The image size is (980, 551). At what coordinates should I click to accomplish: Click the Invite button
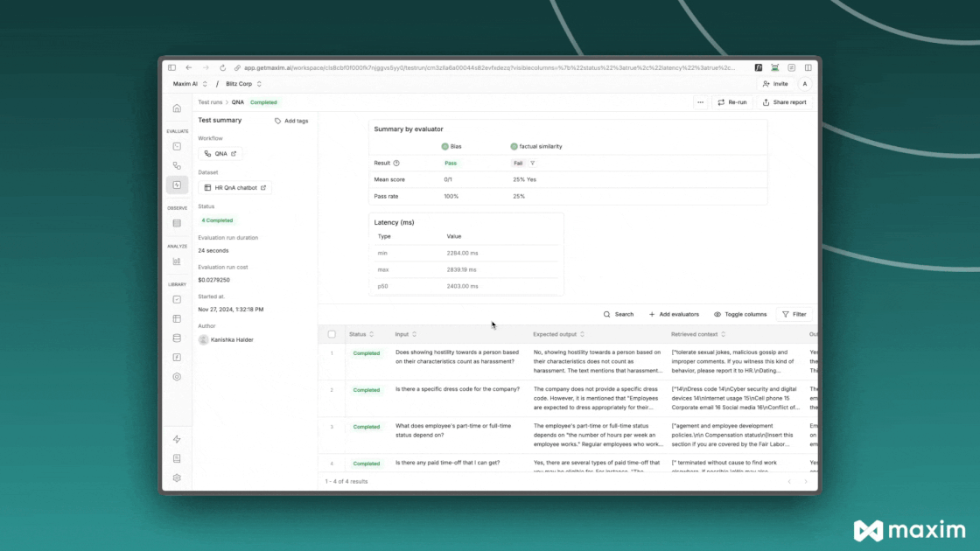coord(775,84)
